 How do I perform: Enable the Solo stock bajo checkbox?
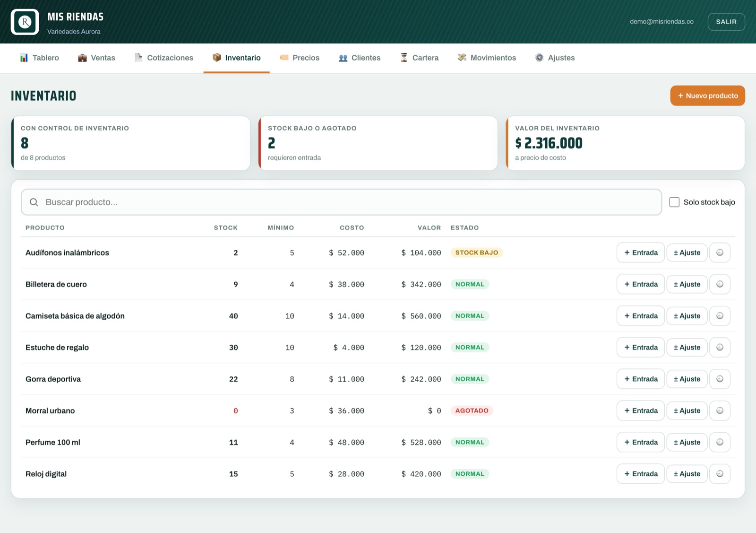tap(674, 202)
